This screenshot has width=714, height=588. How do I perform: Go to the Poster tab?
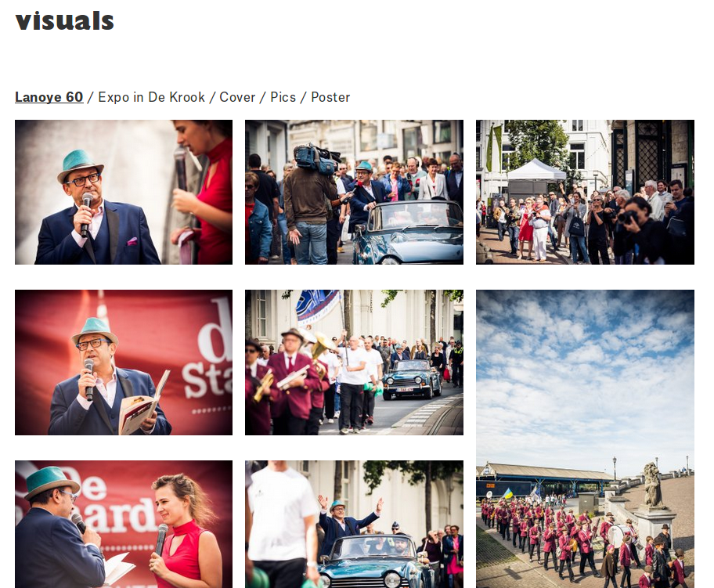point(330,97)
